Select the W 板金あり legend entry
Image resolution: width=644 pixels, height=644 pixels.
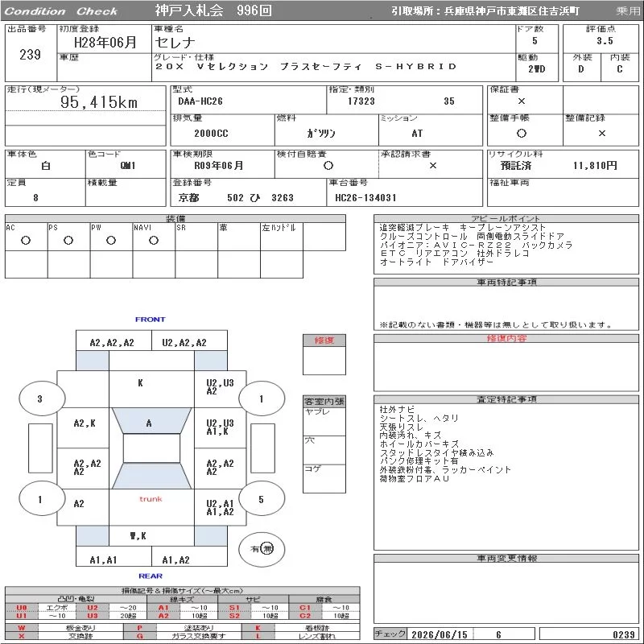point(64,628)
